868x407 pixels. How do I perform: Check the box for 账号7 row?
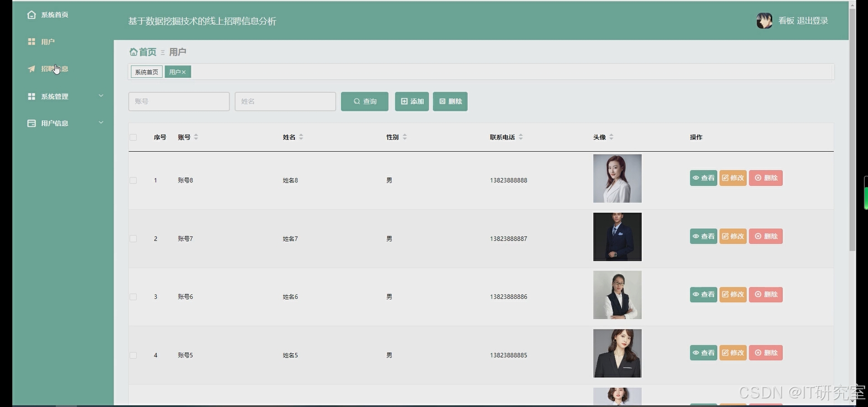pyautogui.click(x=133, y=238)
